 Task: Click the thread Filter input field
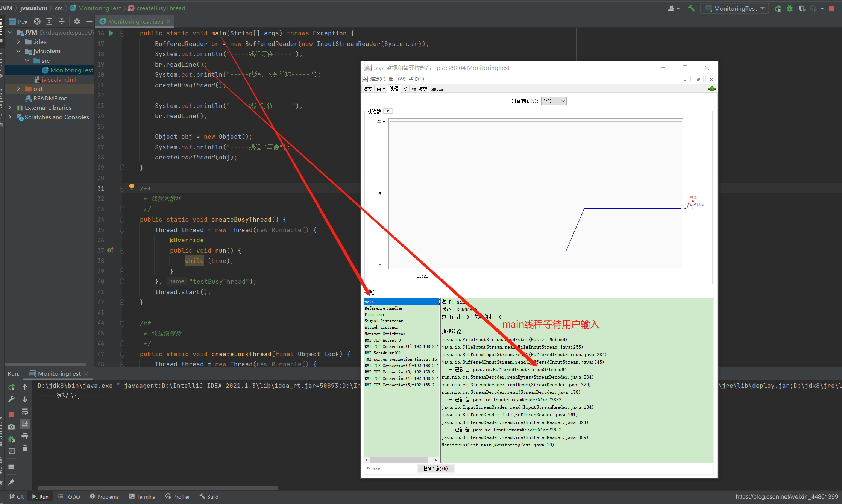pyautogui.click(x=389, y=469)
